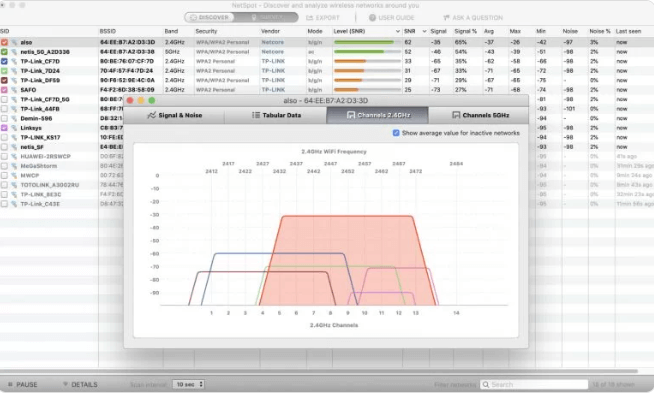Click the Ask a Question icon
The width and height of the screenshot is (654, 393).
(446, 18)
